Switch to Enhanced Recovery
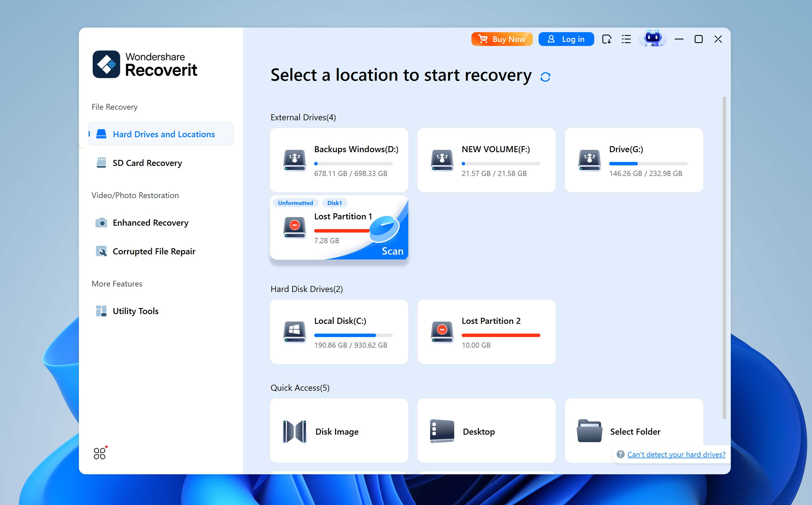 click(x=161, y=222)
